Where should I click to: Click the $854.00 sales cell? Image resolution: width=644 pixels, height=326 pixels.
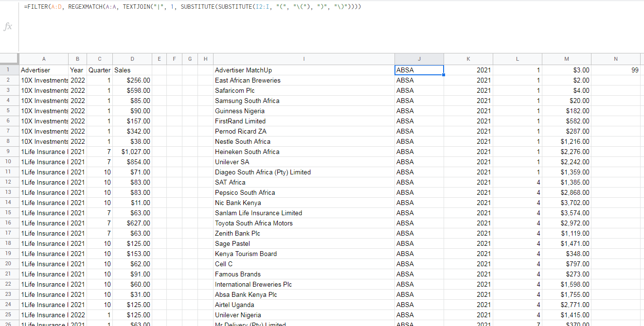tap(132, 162)
